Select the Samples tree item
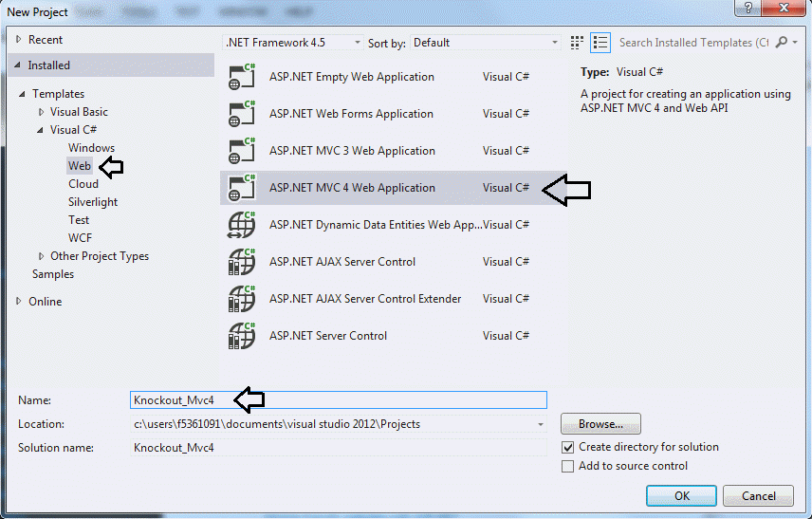 tap(53, 274)
